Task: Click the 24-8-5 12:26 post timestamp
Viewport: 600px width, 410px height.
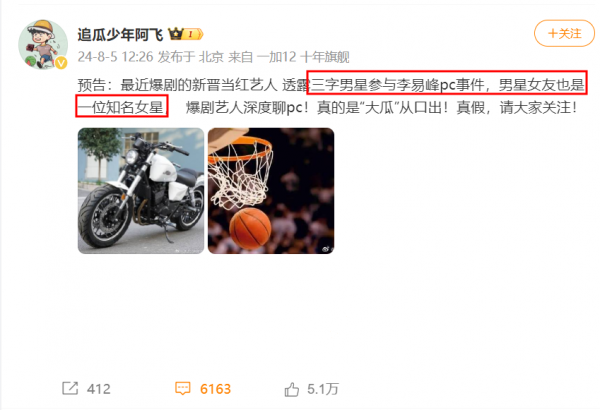Action: click(115, 57)
